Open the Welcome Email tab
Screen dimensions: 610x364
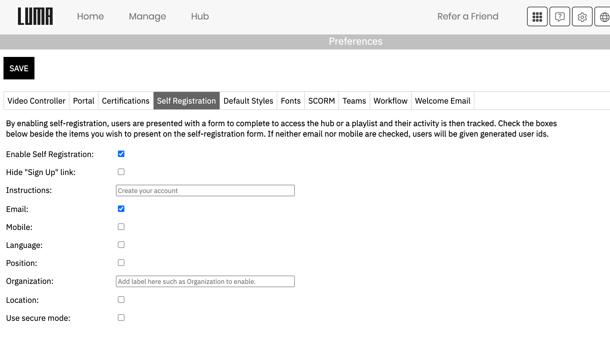tap(442, 101)
